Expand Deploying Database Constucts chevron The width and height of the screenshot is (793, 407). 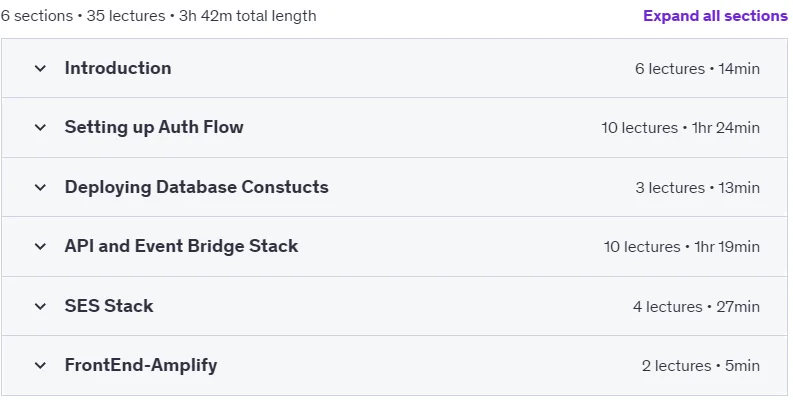[x=40, y=187]
